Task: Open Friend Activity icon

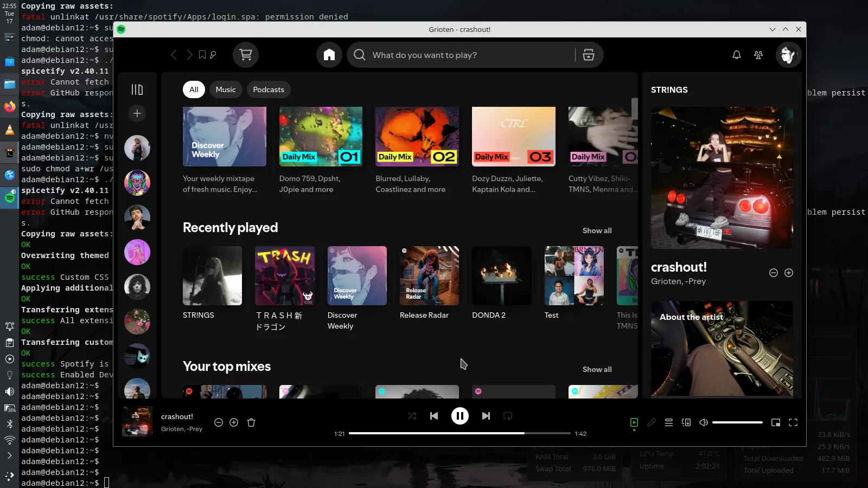Action: coord(758,55)
